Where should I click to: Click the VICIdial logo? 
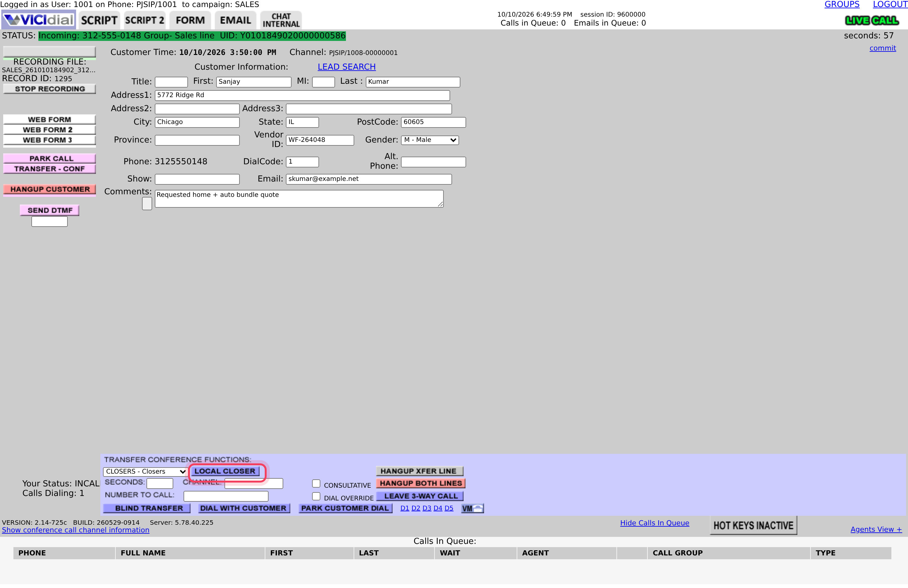point(39,20)
